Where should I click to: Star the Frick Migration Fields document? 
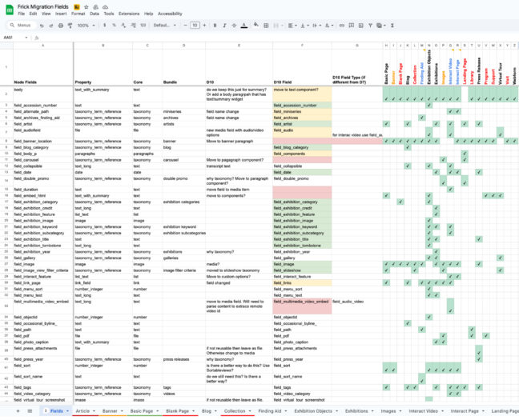click(x=86, y=7)
